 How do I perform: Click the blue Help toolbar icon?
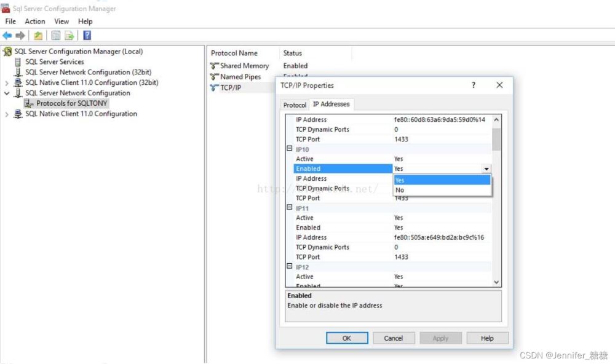coord(87,36)
